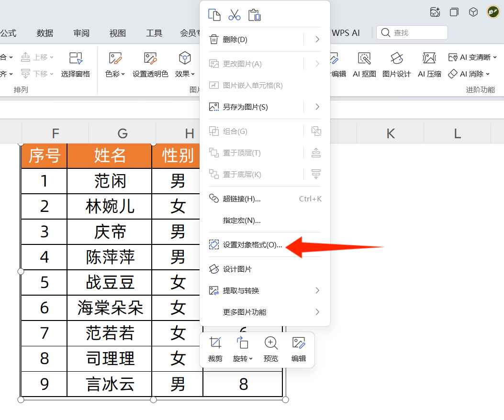Open 超链接(H)... from context menu
Image resolution: width=504 pixels, height=420 pixels.
tap(265, 199)
